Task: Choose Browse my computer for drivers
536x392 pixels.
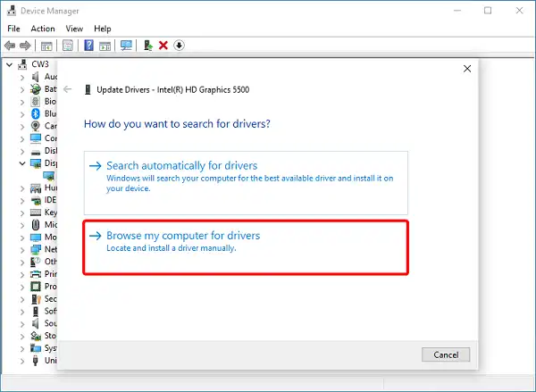Action: pos(182,236)
